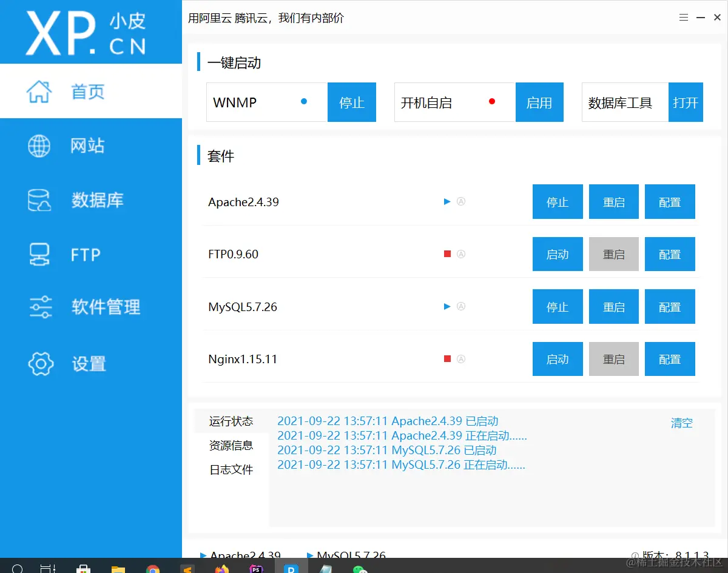This screenshot has height=573, width=728.
Task: Click the 用阿里云 腾讯云 promotion text
Action: [266, 18]
